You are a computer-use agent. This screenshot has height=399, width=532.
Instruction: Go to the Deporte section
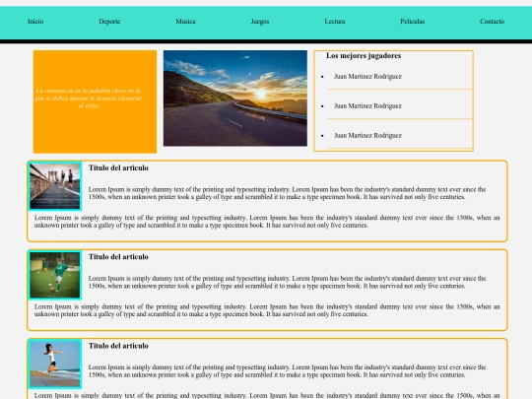[x=109, y=22]
